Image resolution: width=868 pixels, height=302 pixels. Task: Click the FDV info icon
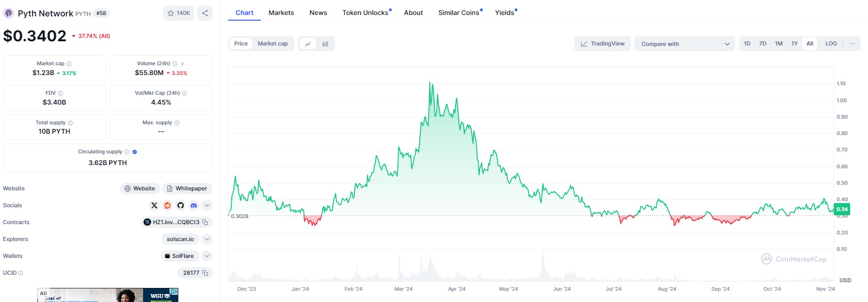pyautogui.click(x=61, y=93)
